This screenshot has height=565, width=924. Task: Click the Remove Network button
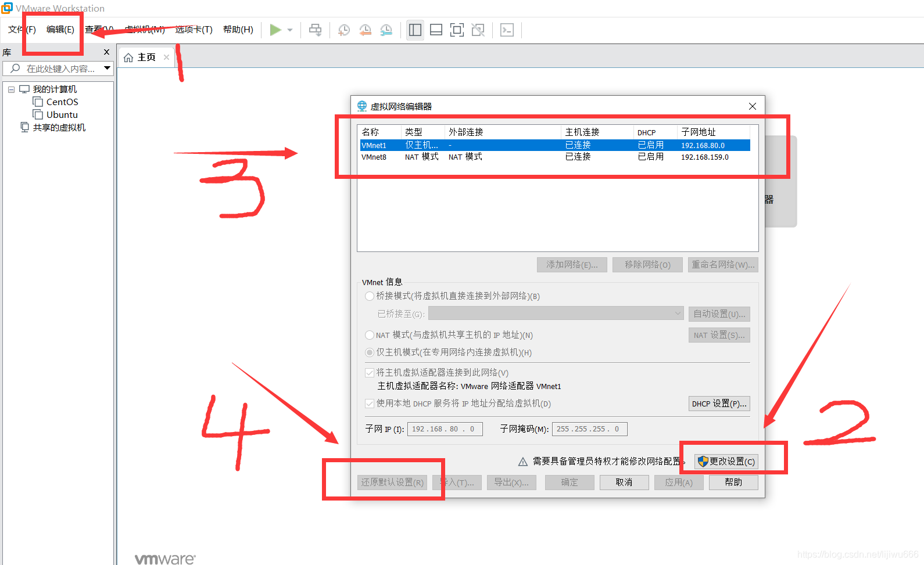(x=647, y=265)
